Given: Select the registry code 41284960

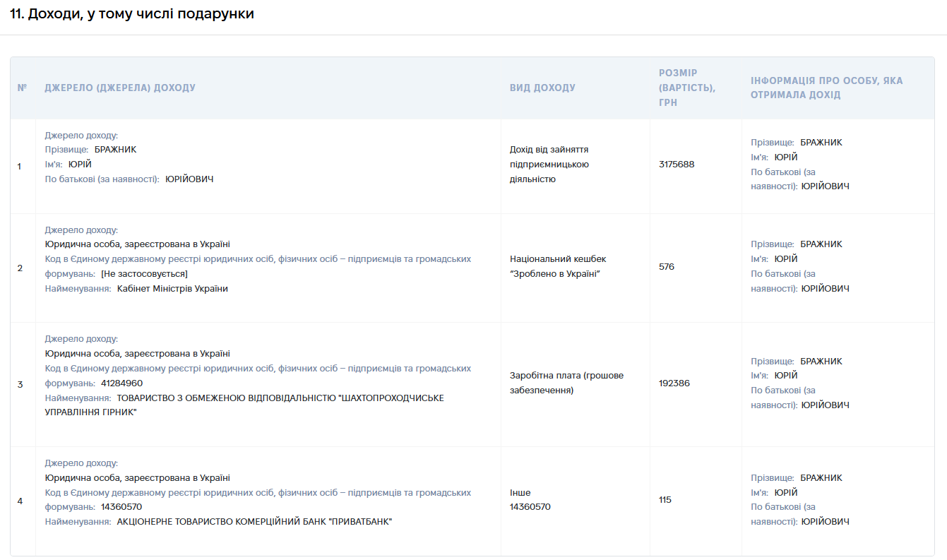Looking at the screenshot, I should coord(122,383).
